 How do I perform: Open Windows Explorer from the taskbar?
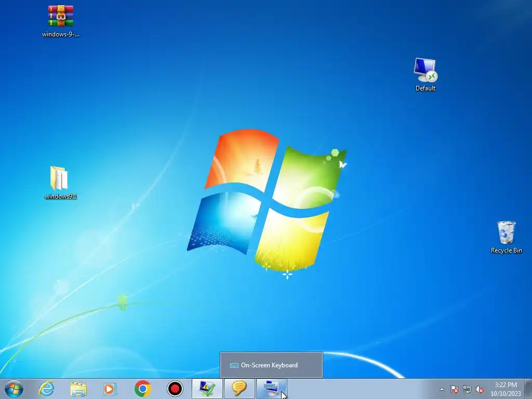click(78, 389)
